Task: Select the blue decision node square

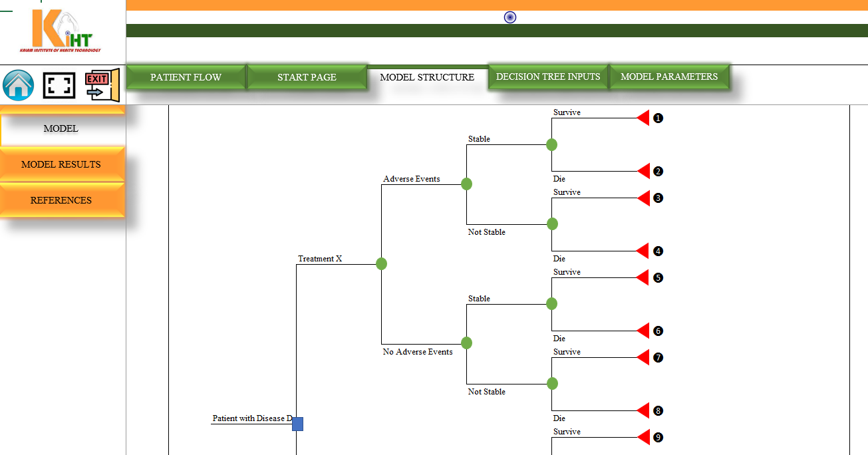Action: [x=297, y=424]
